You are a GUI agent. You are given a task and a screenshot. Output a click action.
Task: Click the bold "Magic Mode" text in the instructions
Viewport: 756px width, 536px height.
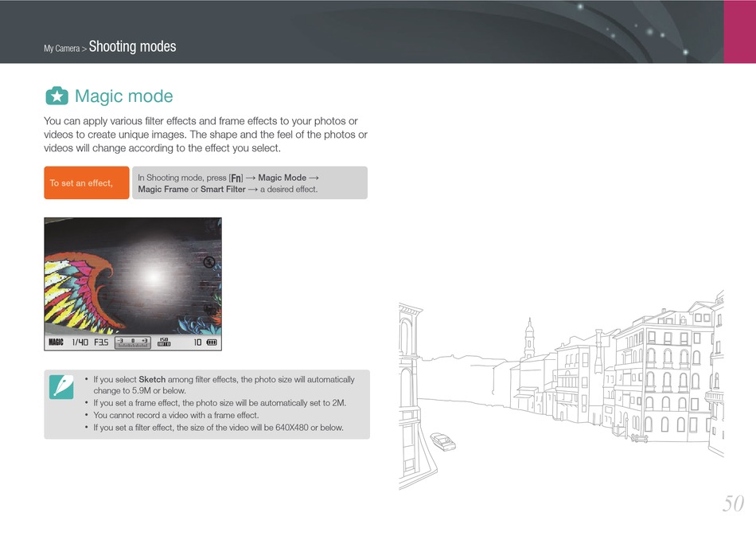282,178
